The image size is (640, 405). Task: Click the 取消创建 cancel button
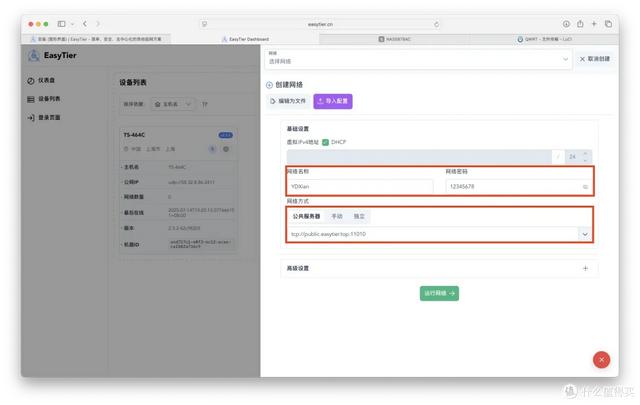595,59
